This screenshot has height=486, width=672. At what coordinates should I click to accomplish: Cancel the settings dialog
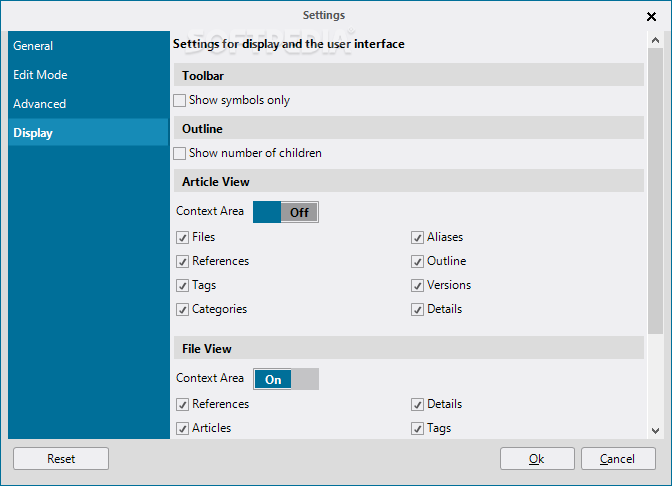click(x=618, y=459)
